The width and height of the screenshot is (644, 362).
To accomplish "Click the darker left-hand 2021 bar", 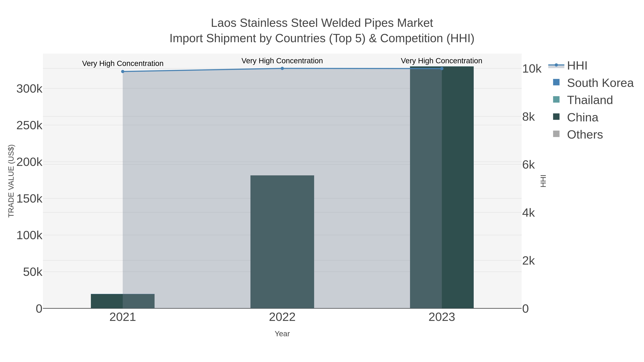I will coord(107,301).
